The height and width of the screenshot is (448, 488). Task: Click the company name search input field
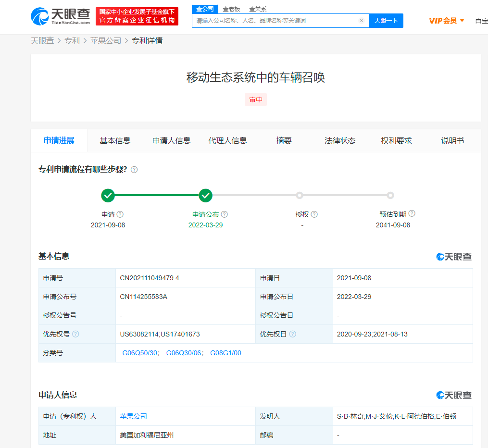pyautogui.click(x=274, y=21)
